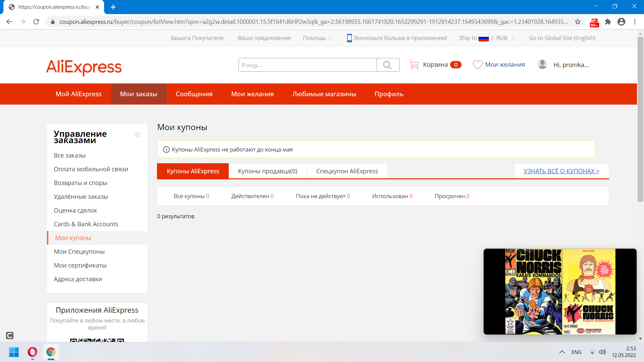The width and height of the screenshot is (644, 362).
Task: Filter coupons by Просрочен
Action: coord(452,196)
